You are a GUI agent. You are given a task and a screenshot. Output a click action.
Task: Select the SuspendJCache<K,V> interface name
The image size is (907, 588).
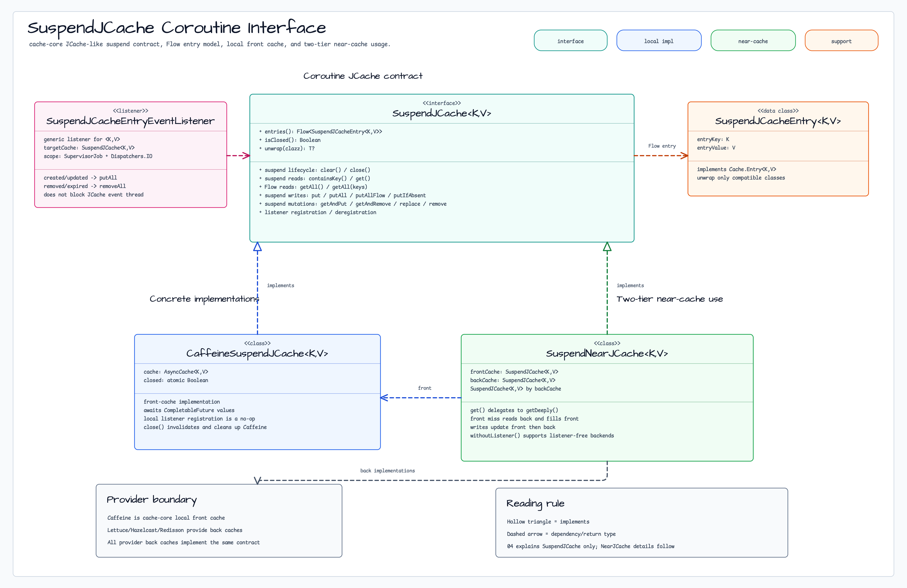tap(442, 114)
